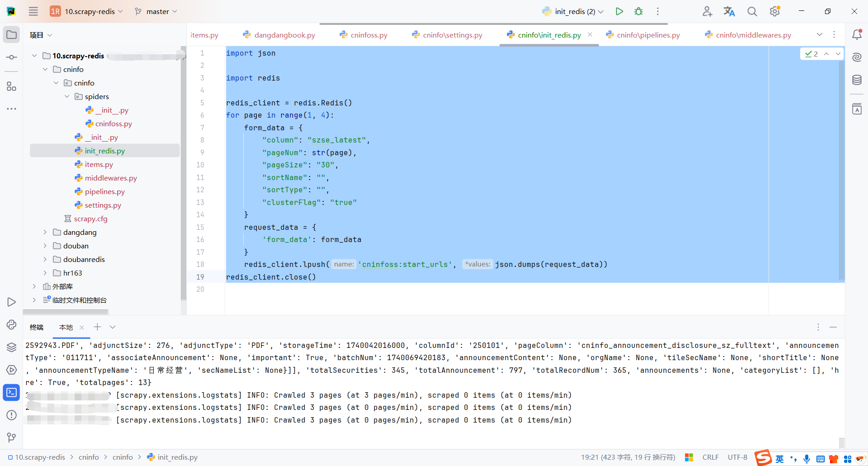The width and height of the screenshot is (868, 466).
Task: Expand 临时文件和控制台 node
Action: coord(34,300)
